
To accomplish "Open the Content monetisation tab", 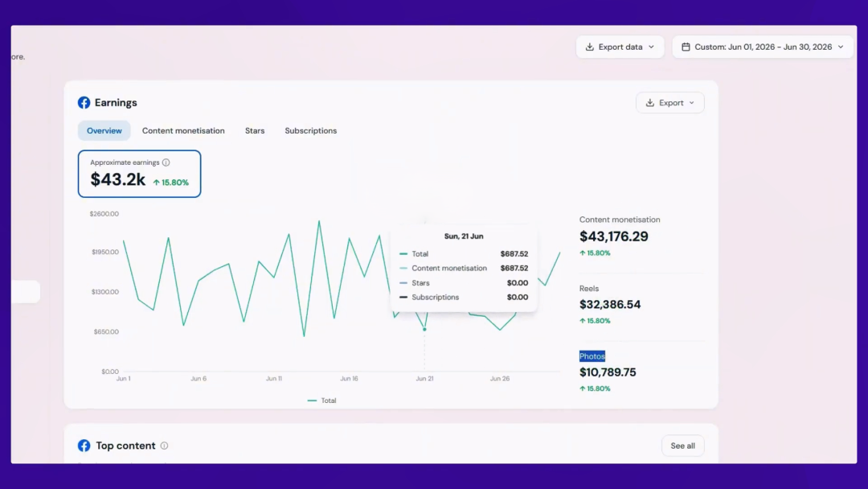I will pyautogui.click(x=183, y=131).
